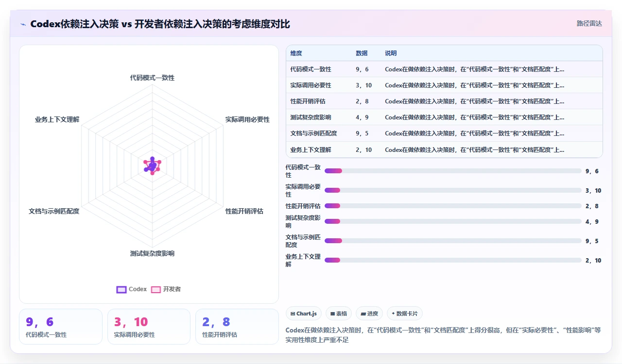The image size is (622, 364).
Task: Click the 说明 column header
Action: (x=391, y=53)
